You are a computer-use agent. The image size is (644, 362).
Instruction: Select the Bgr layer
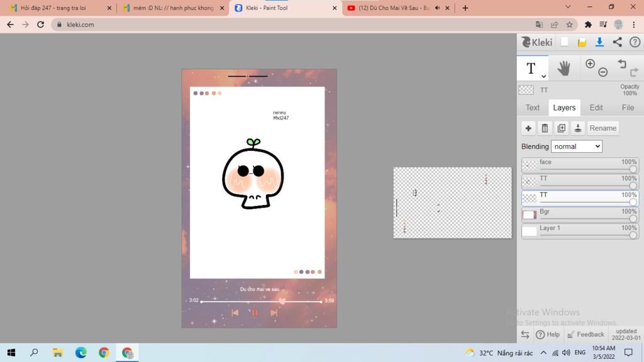click(579, 214)
